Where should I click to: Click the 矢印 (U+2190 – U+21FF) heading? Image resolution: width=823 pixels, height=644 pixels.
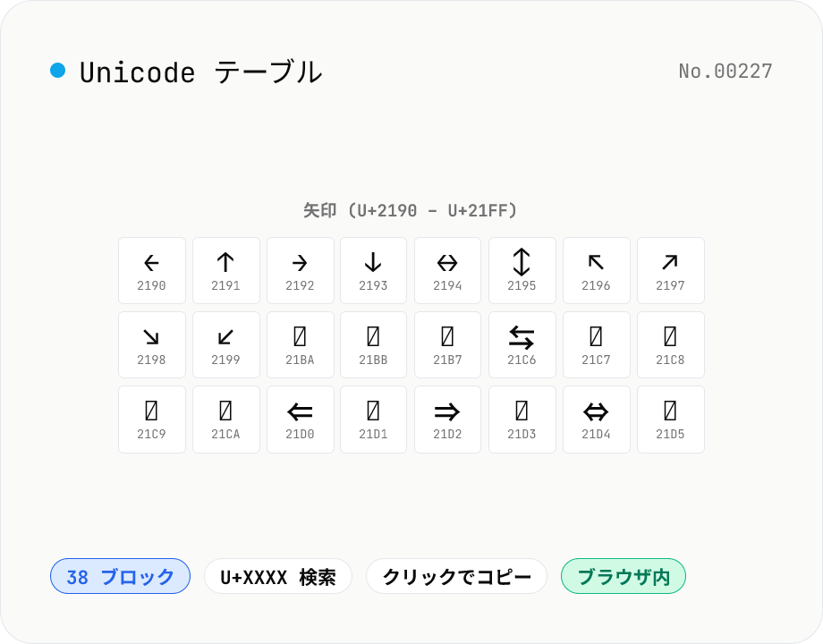(411, 210)
